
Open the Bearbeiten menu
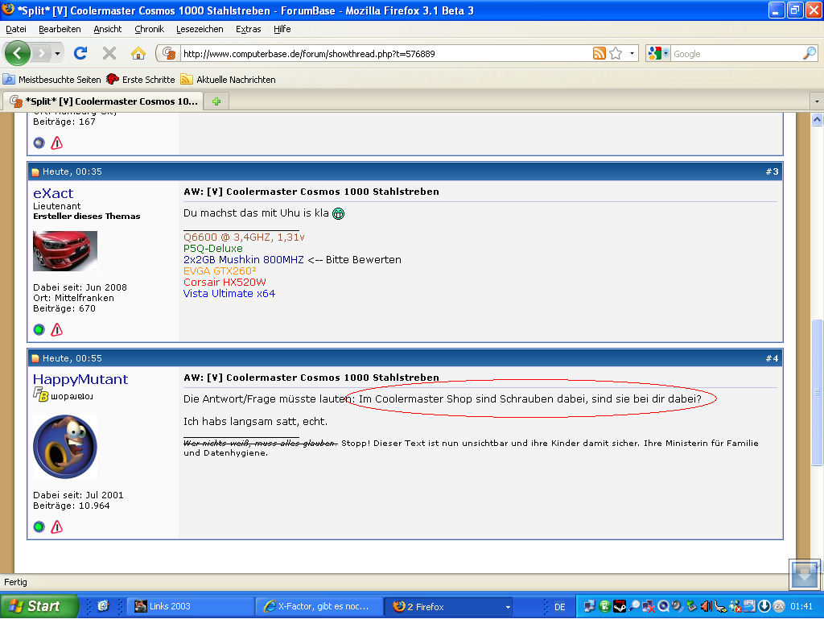(x=60, y=30)
